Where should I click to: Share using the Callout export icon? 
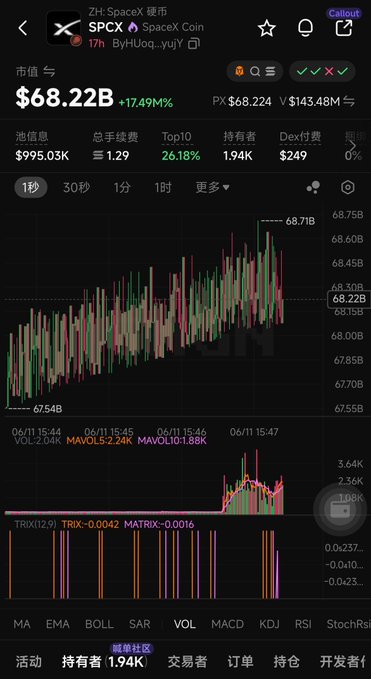click(344, 28)
